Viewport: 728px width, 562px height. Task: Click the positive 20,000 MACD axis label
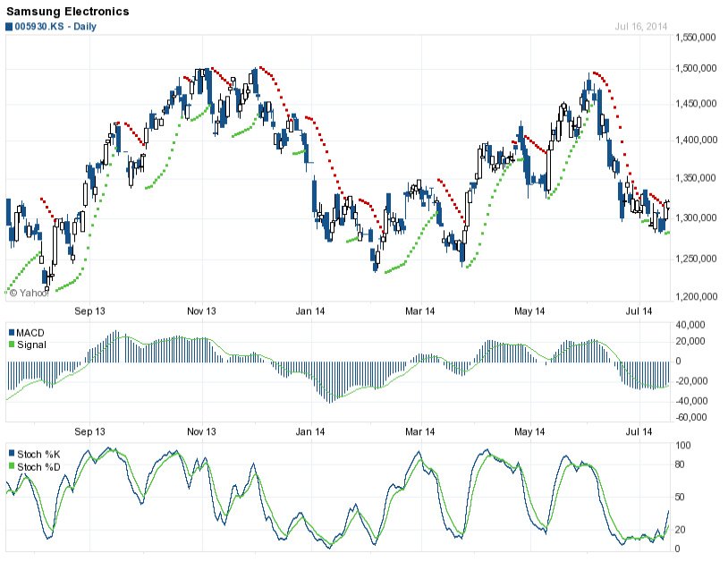pyautogui.click(x=690, y=341)
